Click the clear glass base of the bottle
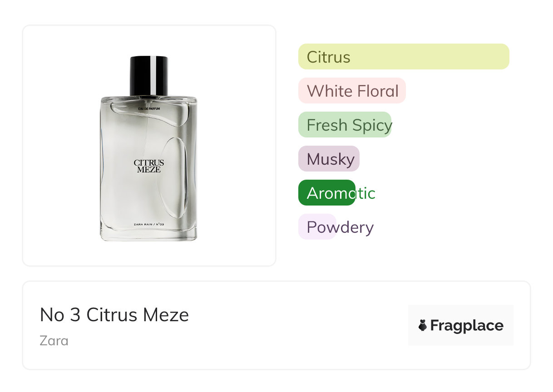Viewport: 553px width, 392px height. (x=149, y=235)
